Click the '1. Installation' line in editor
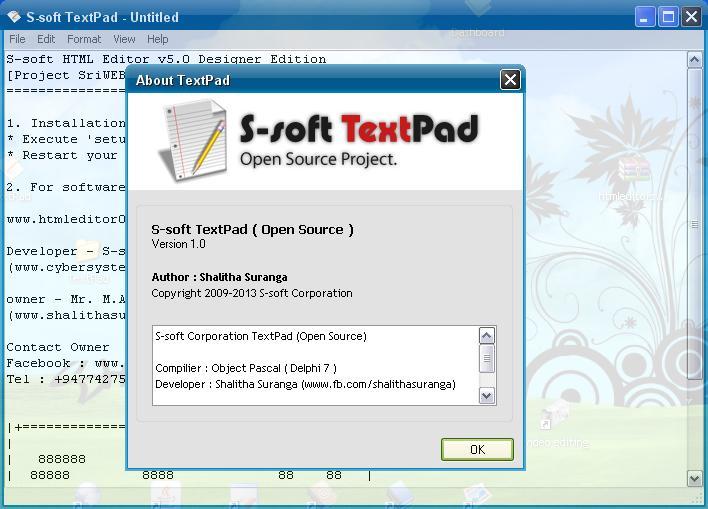Screen dimensions: 708x509 [x=66, y=123]
